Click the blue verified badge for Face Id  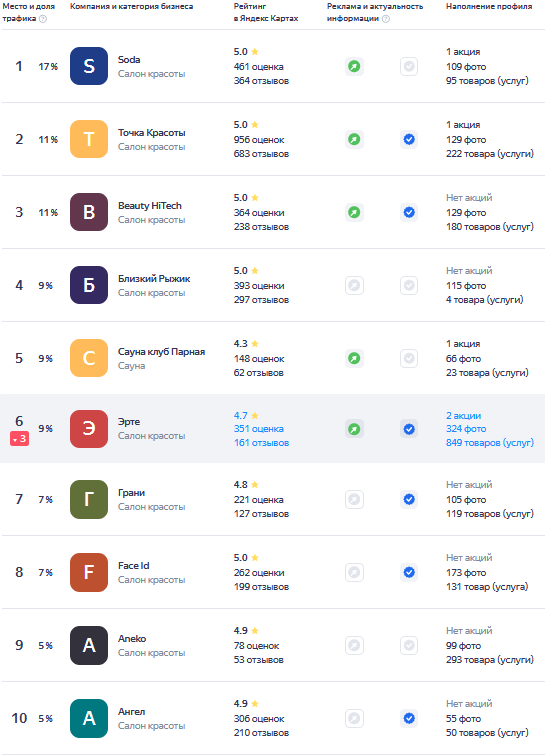tap(409, 573)
